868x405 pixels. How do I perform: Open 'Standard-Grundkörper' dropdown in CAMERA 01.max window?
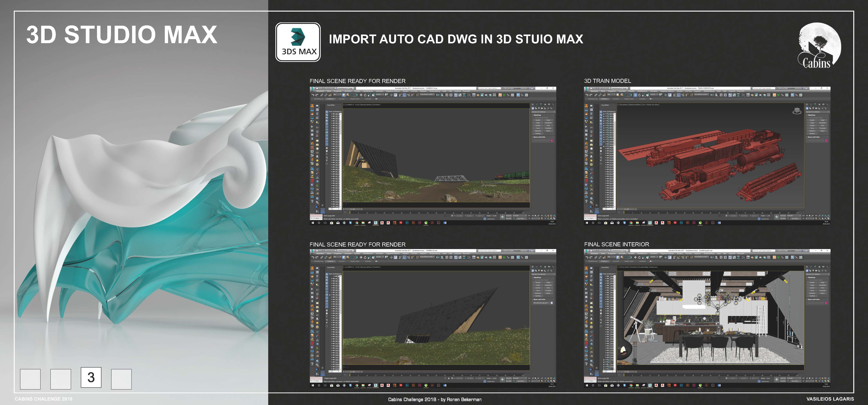click(544, 112)
